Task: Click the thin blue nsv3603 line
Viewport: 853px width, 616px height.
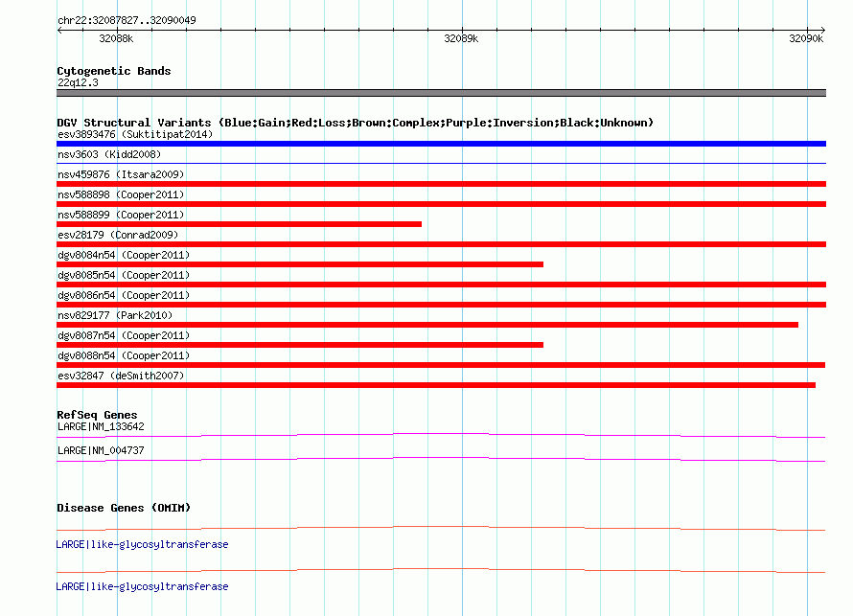Action: click(x=441, y=163)
